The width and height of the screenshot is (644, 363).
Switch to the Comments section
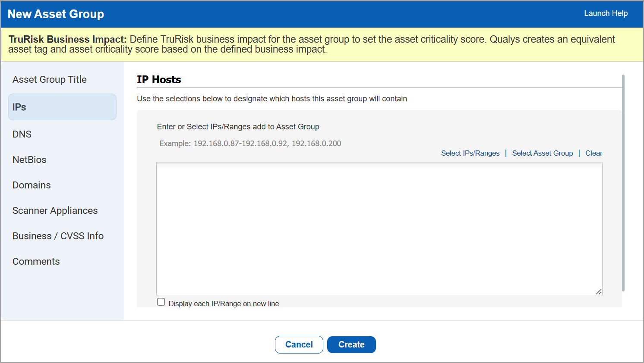click(36, 261)
